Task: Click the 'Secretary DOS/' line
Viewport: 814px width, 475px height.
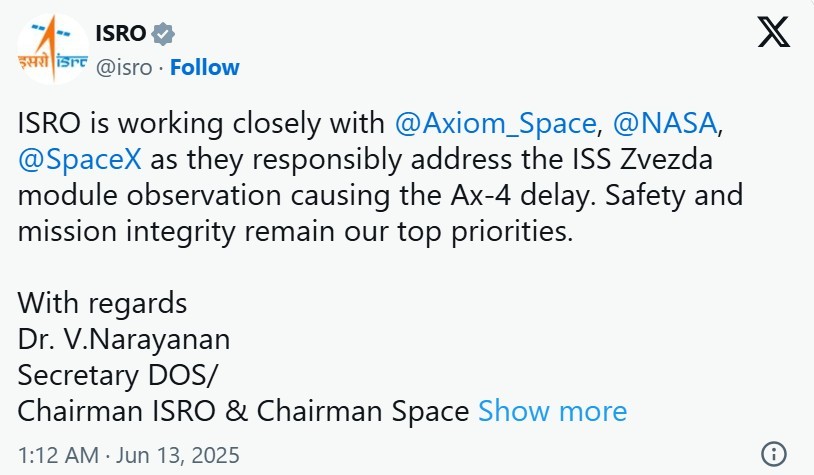Action: tap(118, 375)
